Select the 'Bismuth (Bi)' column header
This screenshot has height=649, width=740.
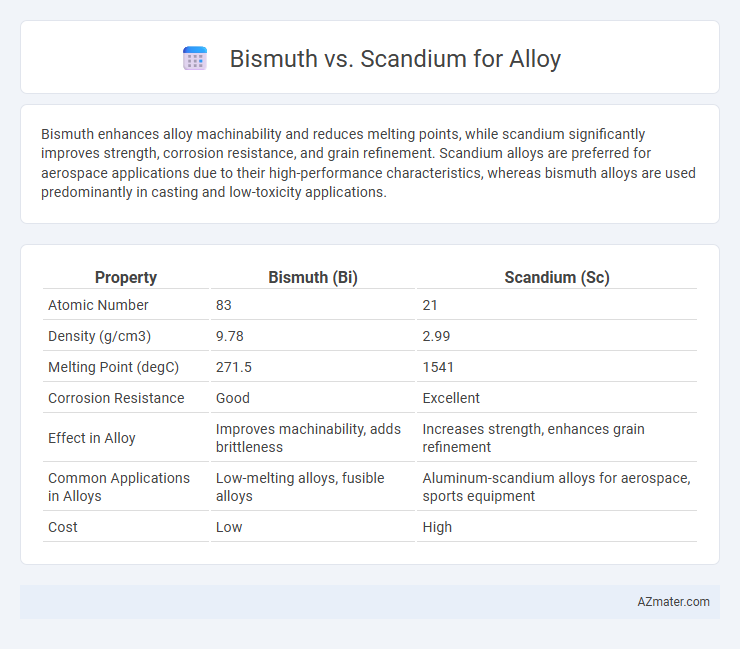click(x=313, y=277)
